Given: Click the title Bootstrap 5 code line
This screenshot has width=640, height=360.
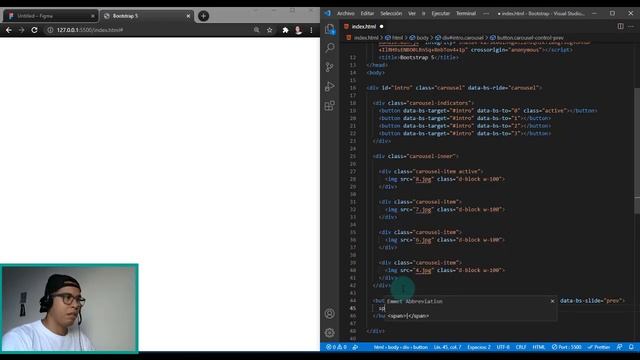Looking at the screenshot, I should click(418, 58).
